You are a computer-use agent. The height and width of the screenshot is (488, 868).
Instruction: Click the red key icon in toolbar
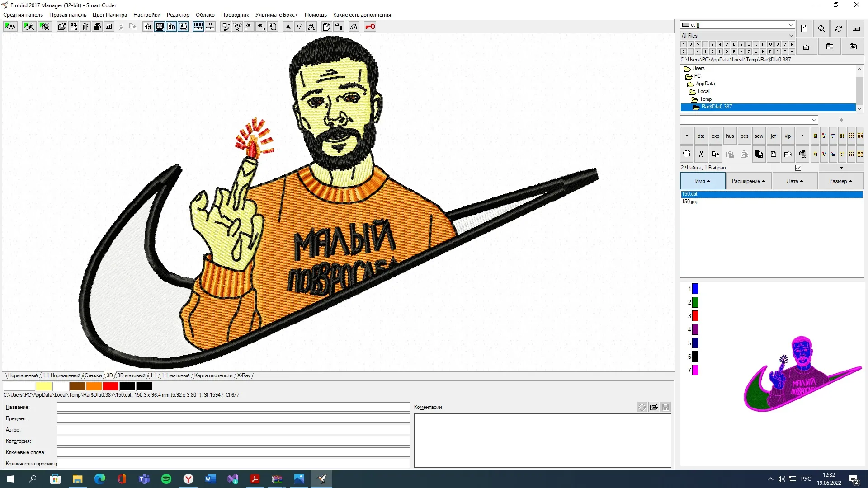point(370,27)
